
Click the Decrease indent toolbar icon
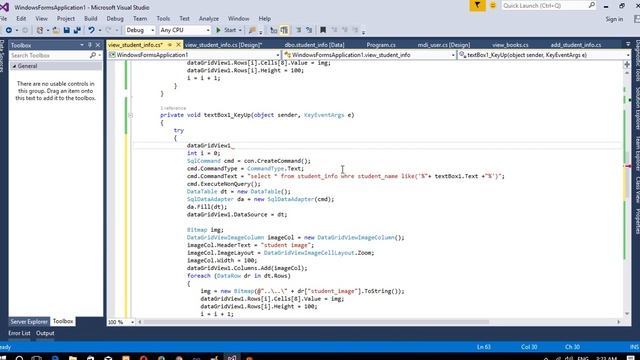[x=273, y=30]
